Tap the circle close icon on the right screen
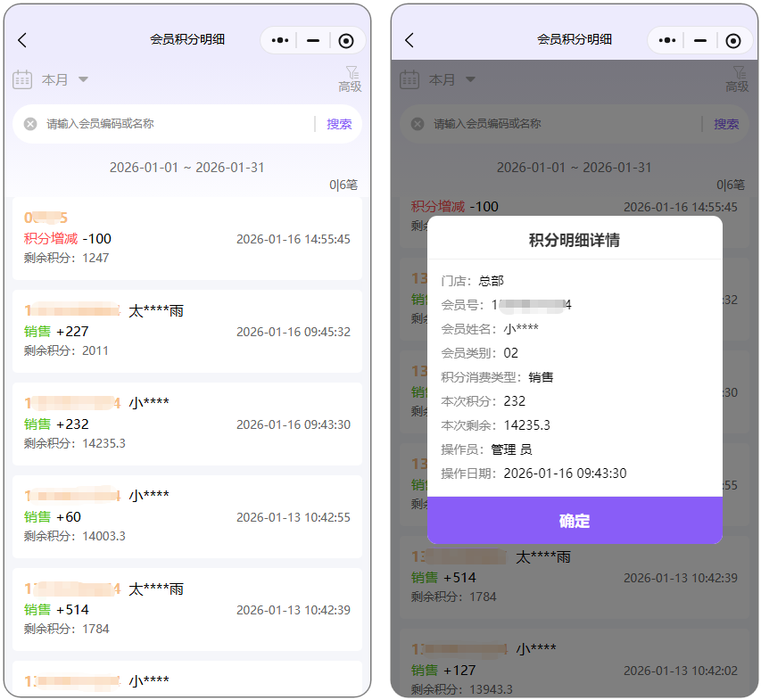The image size is (761, 700). tap(733, 40)
